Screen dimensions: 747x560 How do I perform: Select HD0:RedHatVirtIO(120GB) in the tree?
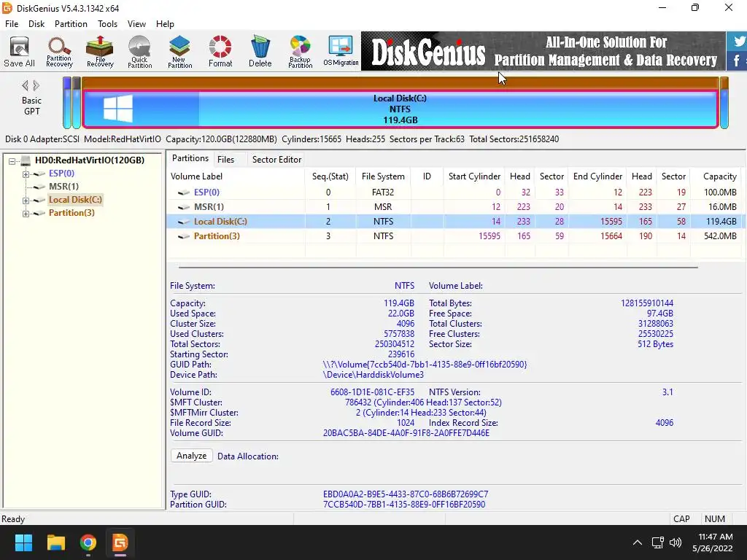tap(90, 160)
